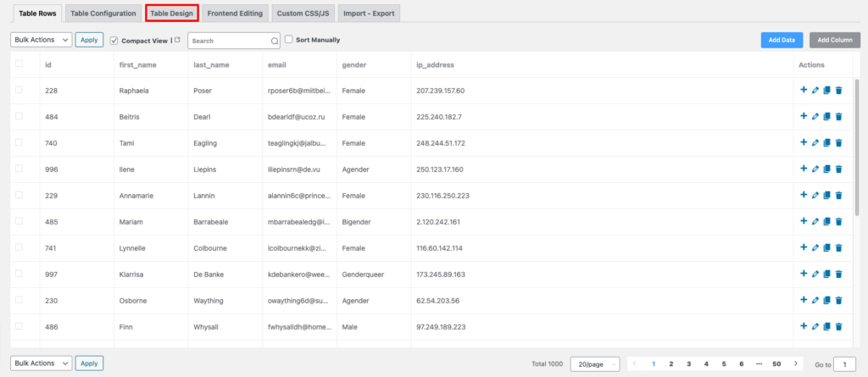Check the row for id 228
The width and height of the screenshot is (868, 377).
[19, 90]
